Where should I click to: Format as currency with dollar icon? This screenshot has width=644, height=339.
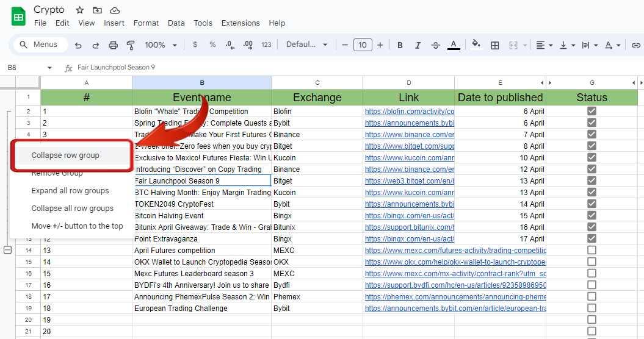click(195, 45)
